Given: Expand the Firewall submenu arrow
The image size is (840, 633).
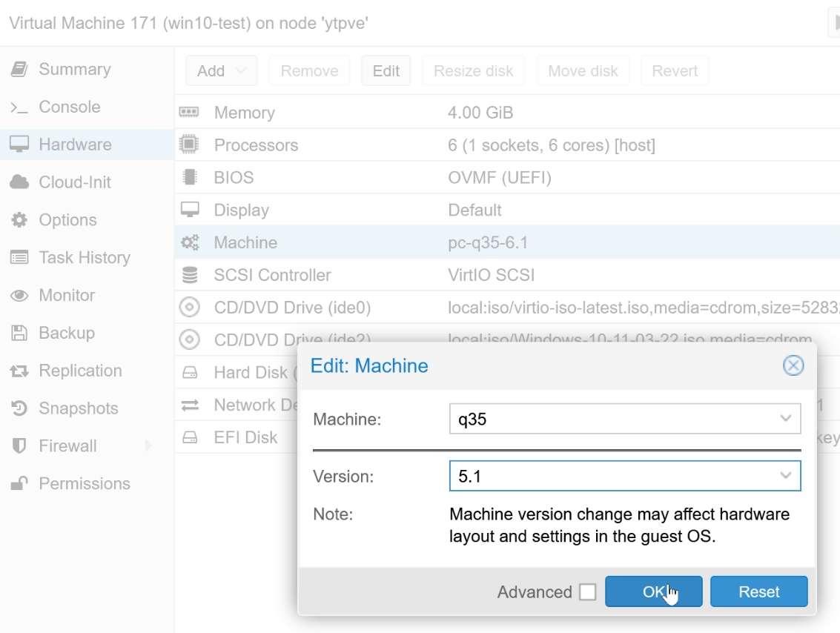Looking at the screenshot, I should (148, 446).
